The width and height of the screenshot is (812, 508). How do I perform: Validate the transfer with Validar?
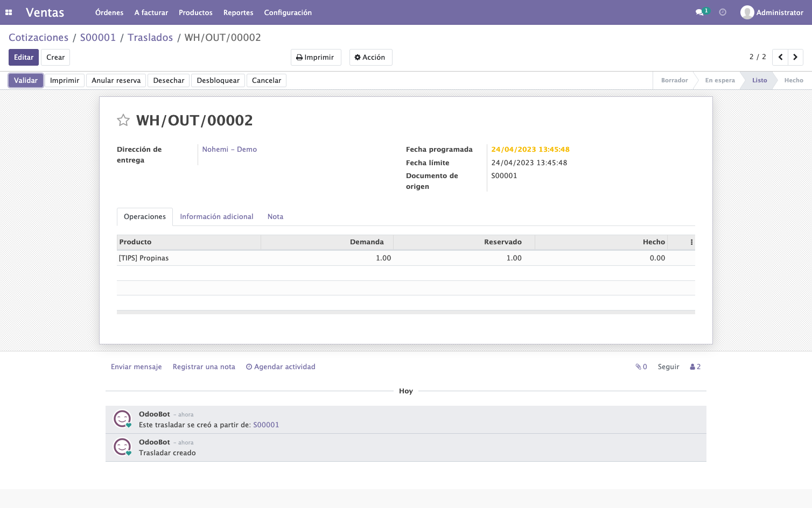(26, 80)
